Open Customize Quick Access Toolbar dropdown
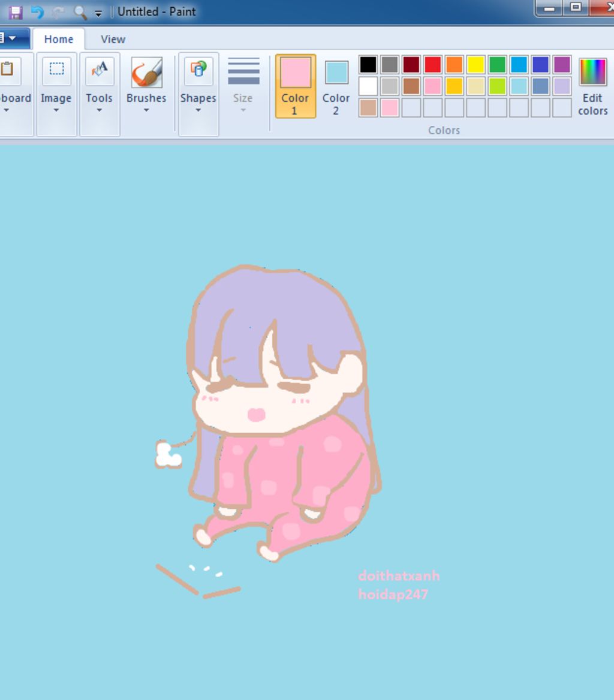614x700 pixels. click(x=98, y=13)
